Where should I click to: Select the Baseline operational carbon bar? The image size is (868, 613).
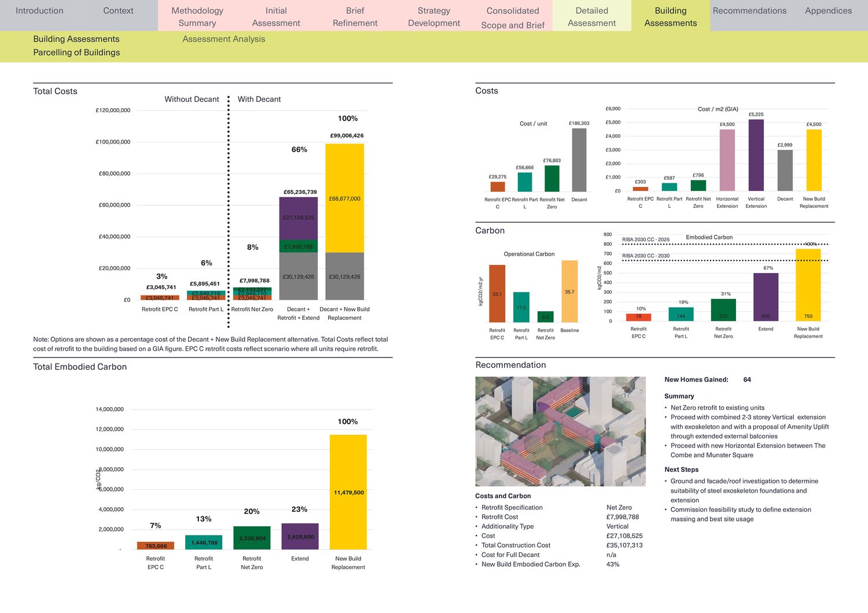(569, 291)
